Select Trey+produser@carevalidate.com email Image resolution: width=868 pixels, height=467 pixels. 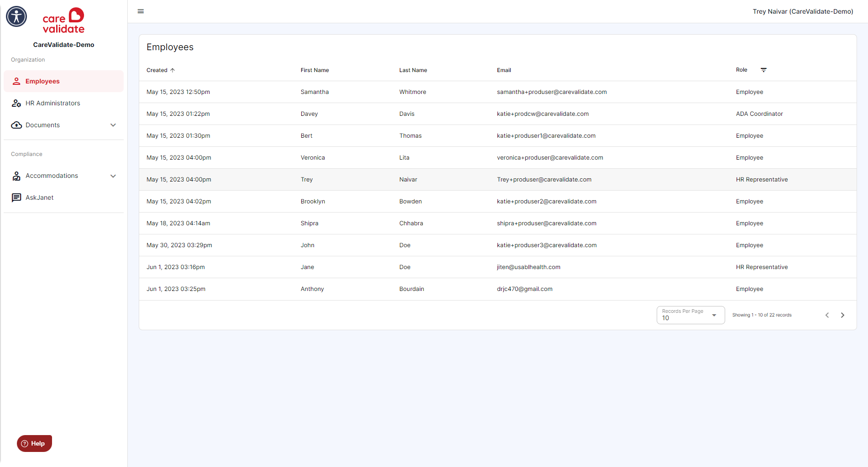544,180
